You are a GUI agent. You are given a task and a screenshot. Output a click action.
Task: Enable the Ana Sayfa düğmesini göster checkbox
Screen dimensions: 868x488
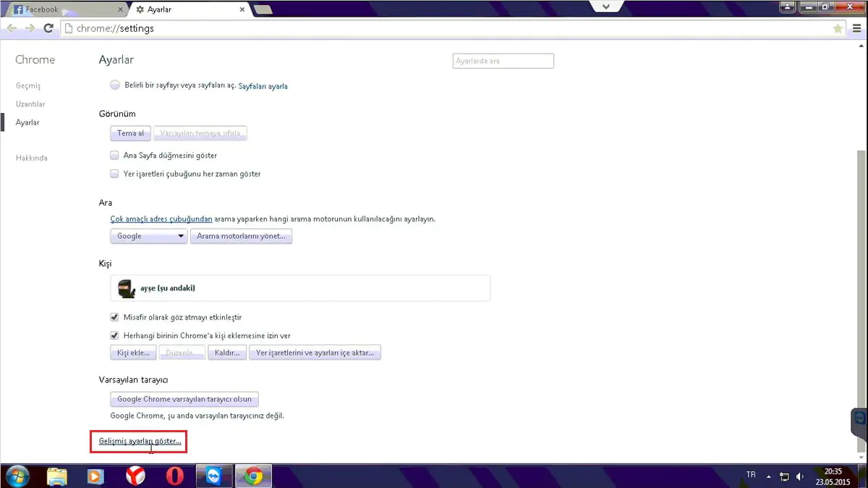pyautogui.click(x=114, y=155)
